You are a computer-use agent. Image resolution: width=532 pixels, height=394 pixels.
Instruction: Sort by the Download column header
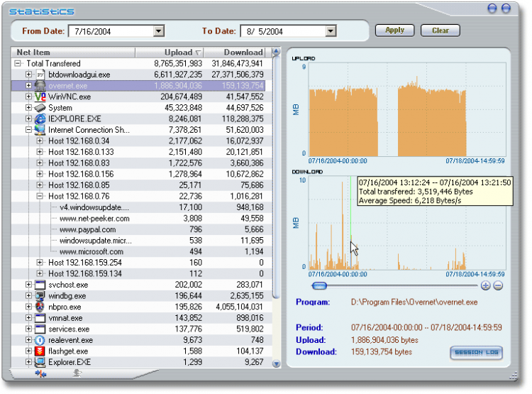(x=235, y=53)
